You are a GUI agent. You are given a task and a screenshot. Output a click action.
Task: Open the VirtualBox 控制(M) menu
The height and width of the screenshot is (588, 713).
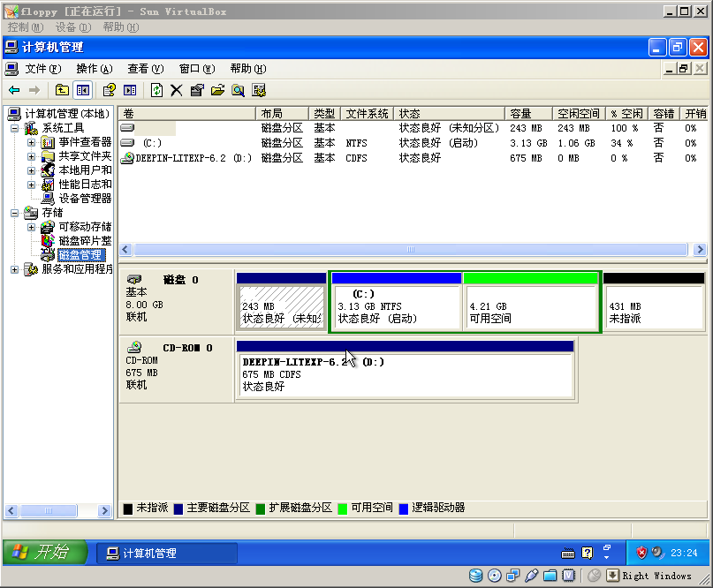pos(26,27)
